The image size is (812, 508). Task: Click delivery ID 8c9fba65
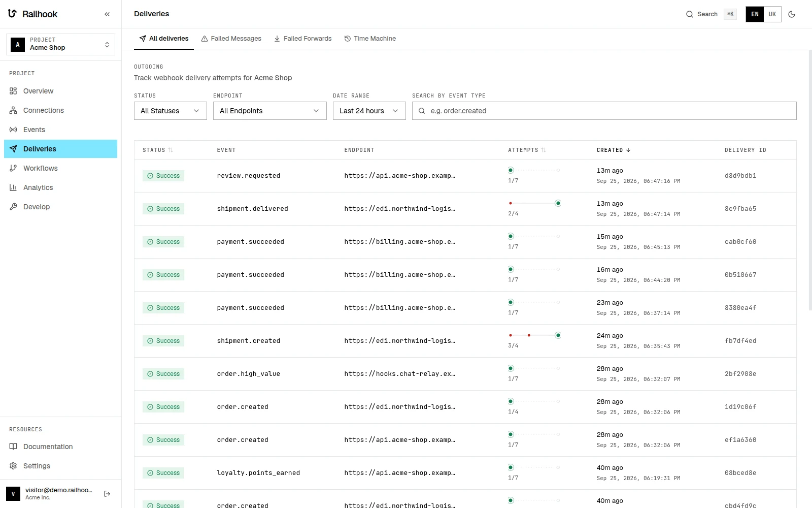coord(740,209)
